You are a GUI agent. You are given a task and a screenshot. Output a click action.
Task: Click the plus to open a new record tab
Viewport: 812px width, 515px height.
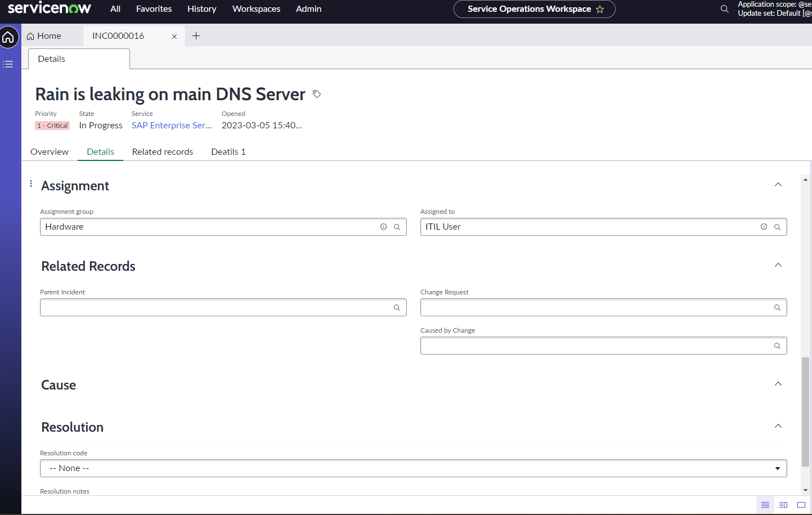(196, 35)
